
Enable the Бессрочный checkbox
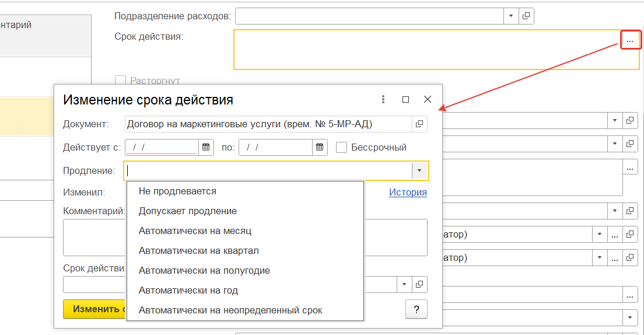(x=341, y=147)
